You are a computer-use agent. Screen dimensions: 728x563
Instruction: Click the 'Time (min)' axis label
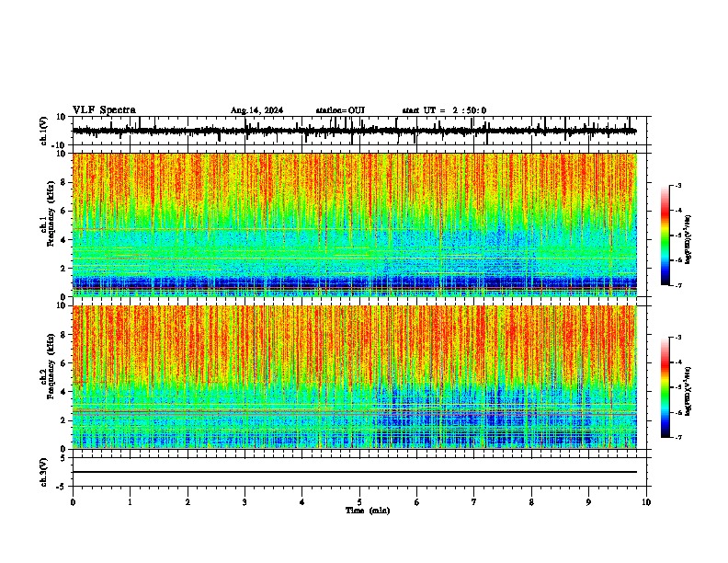(x=368, y=511)
